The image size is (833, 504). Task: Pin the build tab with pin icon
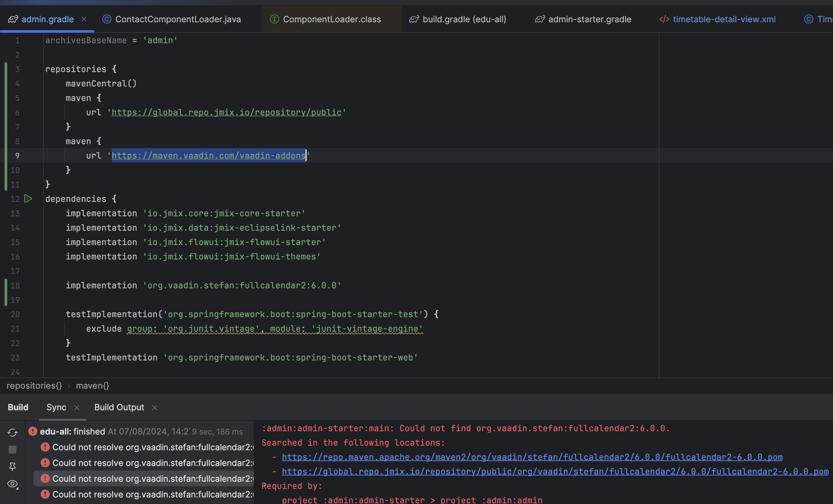coord(12,467)
